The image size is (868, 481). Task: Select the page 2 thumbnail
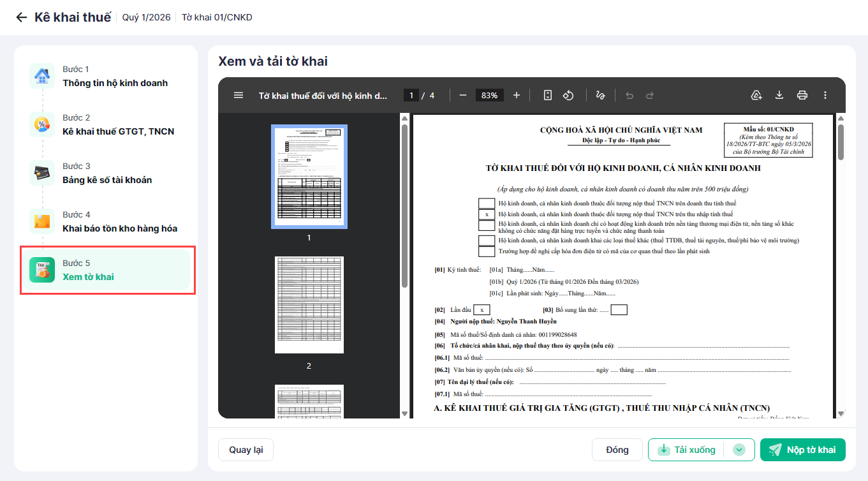point(309,305)
